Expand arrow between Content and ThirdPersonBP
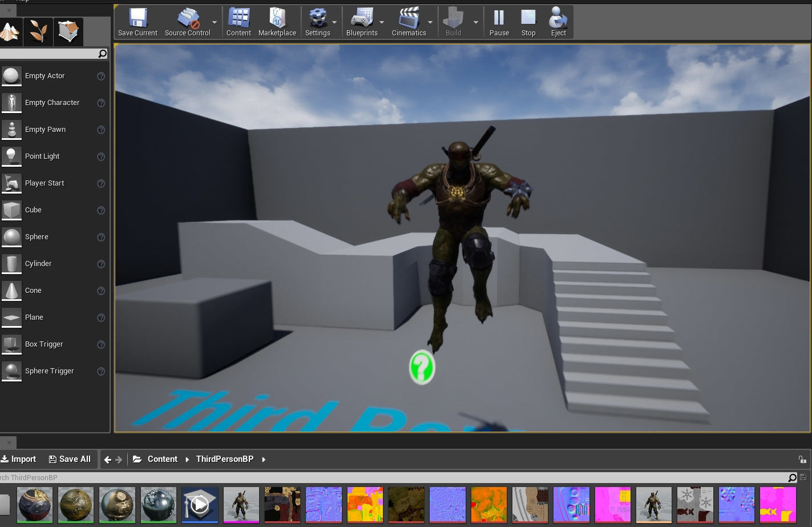This screenshot has height=527, width=812. tap(187, 459)
